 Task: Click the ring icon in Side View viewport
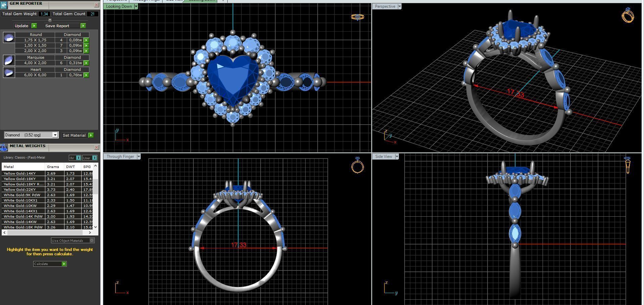pyautogui.click(x=627, y=165)
